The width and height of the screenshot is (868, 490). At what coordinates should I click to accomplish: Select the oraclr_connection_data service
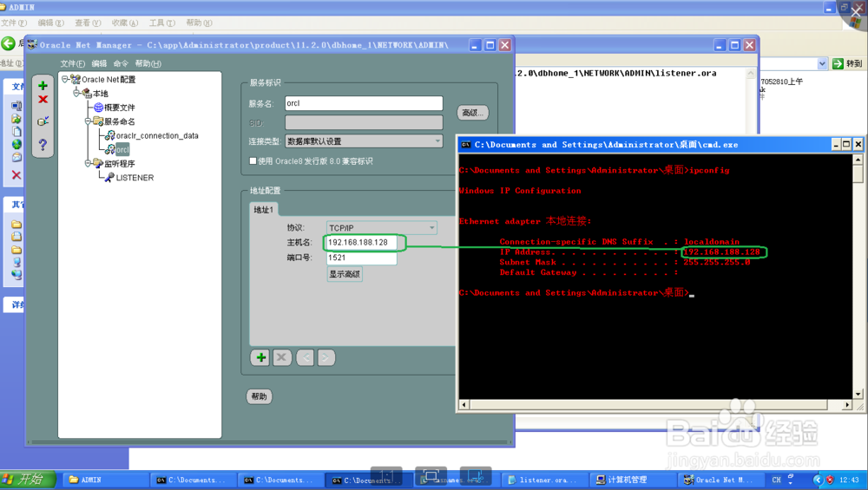[x=157, y=135]
